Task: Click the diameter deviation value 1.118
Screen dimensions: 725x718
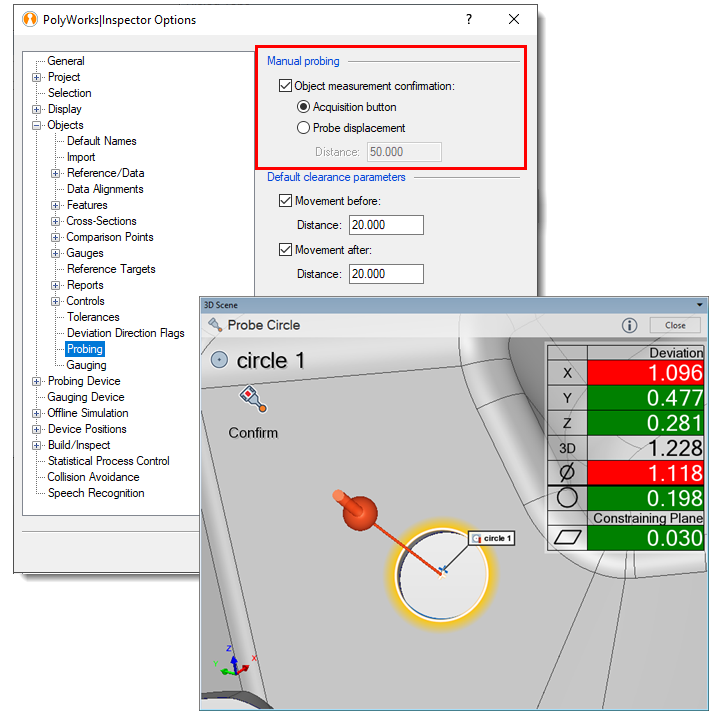Action: pos(645,473)
